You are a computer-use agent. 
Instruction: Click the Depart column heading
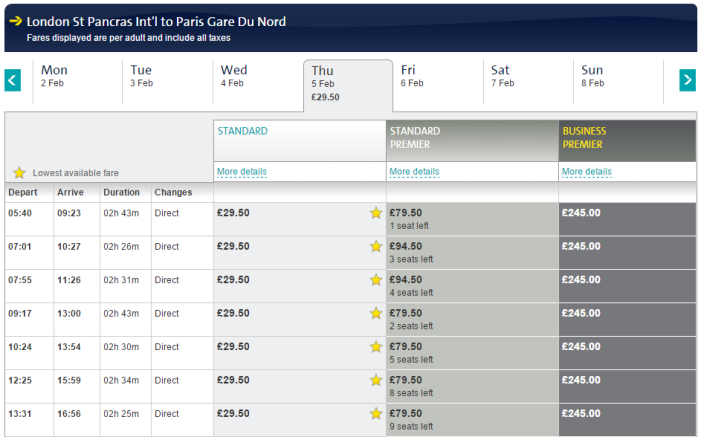23,192
